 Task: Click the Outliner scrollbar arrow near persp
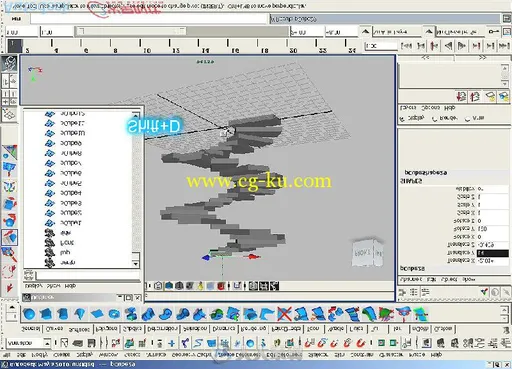pos(135,264)
